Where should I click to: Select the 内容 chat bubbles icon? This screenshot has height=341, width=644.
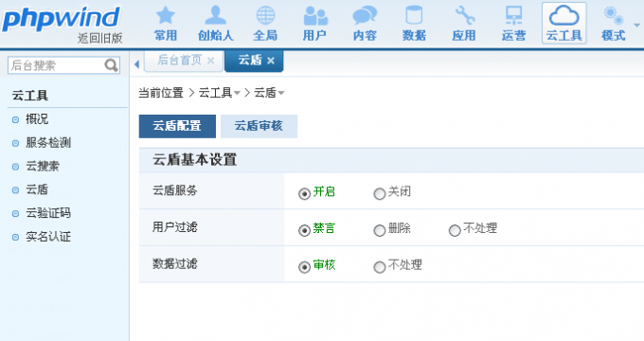point(365,24)
